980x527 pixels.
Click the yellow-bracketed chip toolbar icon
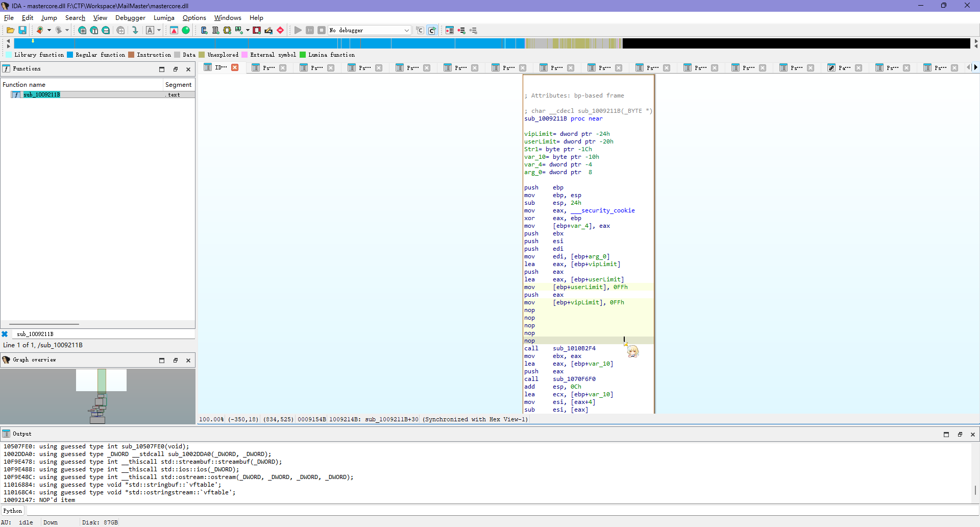227,31
